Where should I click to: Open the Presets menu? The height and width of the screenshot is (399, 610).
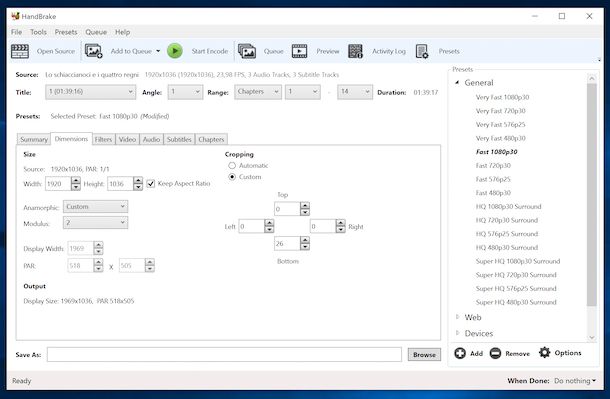66,32
